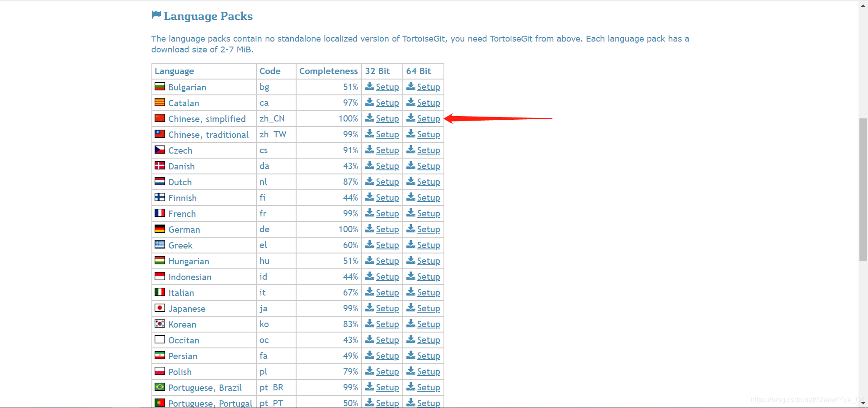Image resolution: width=868 pixels, height=408 pixels.
Task: Select the pt_BR code cell
Action: [x=276, y=387]
